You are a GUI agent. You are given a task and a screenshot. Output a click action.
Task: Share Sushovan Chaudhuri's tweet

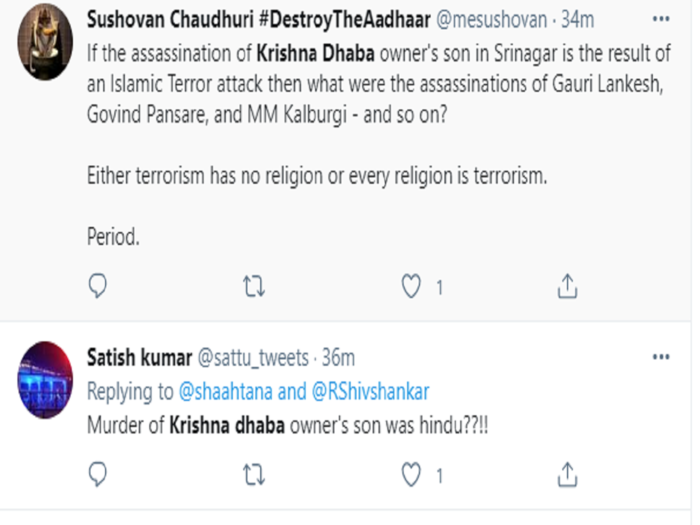567,286
